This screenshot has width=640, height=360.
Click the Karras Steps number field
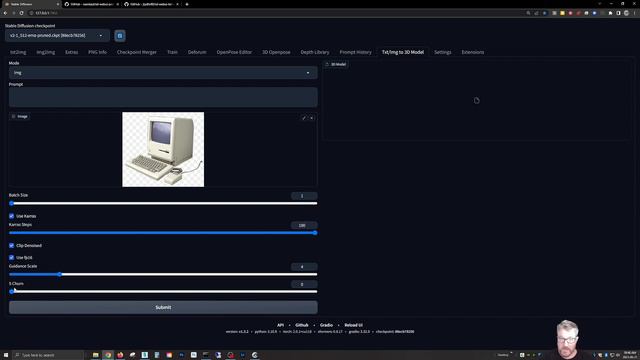click(304, 225)
